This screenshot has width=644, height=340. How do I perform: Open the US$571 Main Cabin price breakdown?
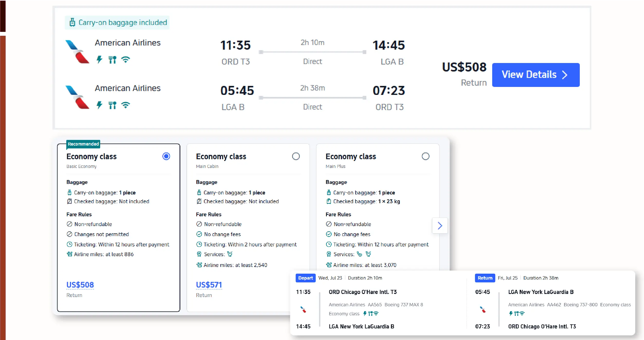(x=209, y=285)
